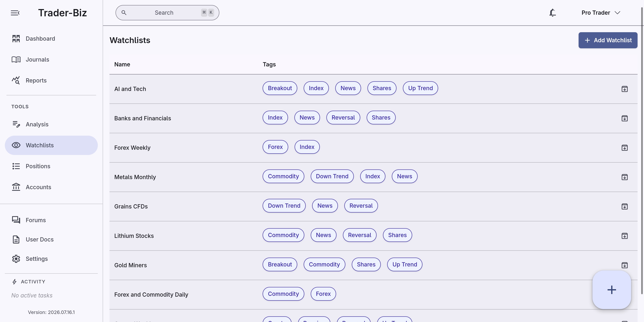Image resolution: width=644 pixels, height=322 pixels.
Task: Archive the Banks and Financials watchlist
Action: coord(624,118)
